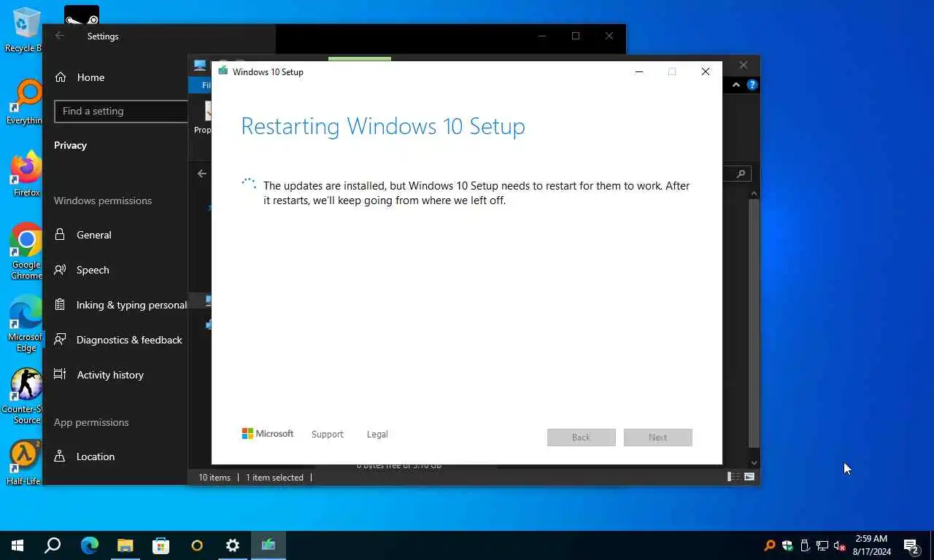
Task: Open Settings gear from taskbar
Action: click(x=232, y=545)
